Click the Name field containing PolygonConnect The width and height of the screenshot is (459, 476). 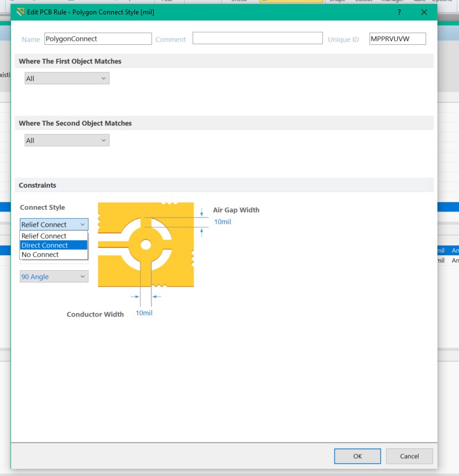(98, 39)
